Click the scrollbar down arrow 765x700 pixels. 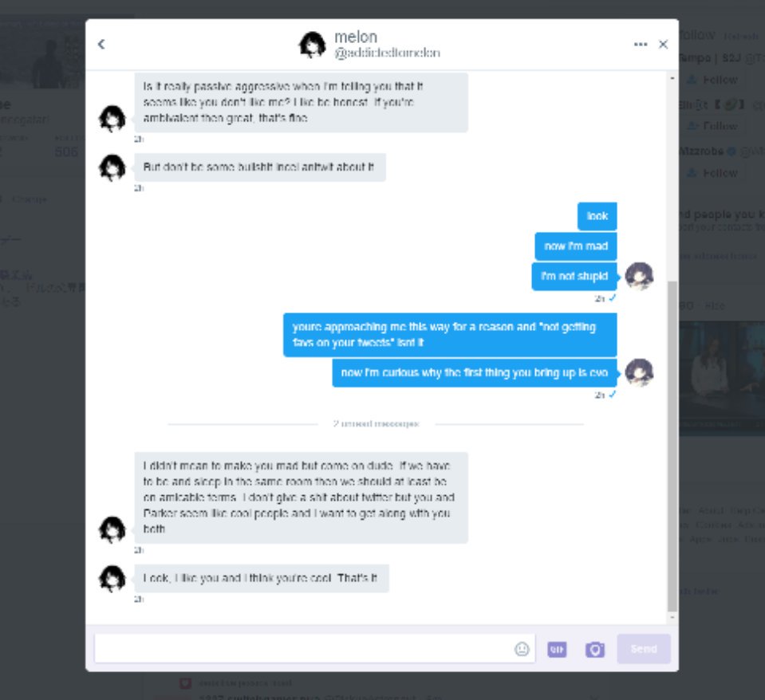pos(672,618)
